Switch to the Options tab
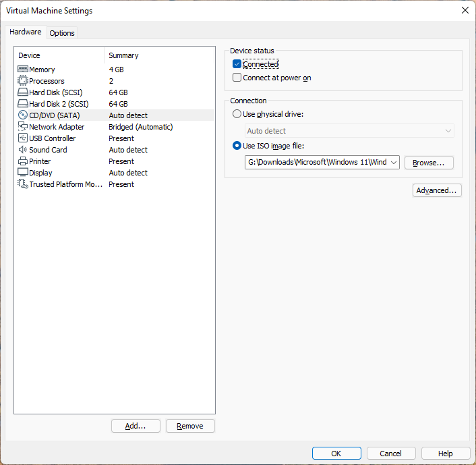The image size is (476, 465). coord(62,33)
